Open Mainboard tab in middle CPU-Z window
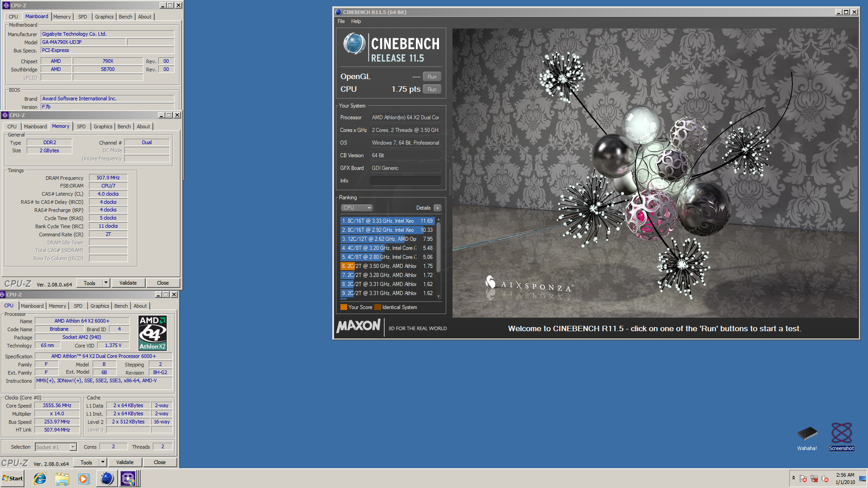Image resolution: width=868 pixels, height=488 pixels. coord(35,127)
